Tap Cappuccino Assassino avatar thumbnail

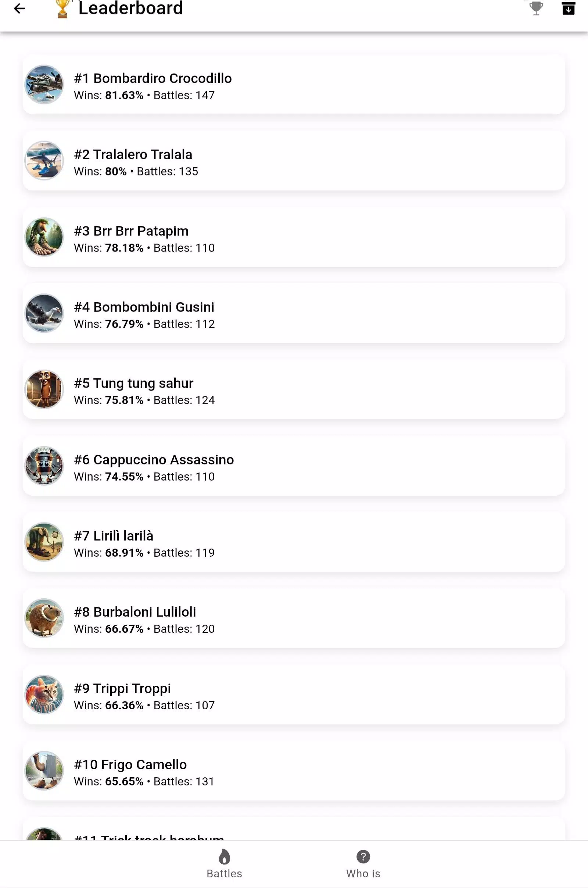click(x=44, y=466)
